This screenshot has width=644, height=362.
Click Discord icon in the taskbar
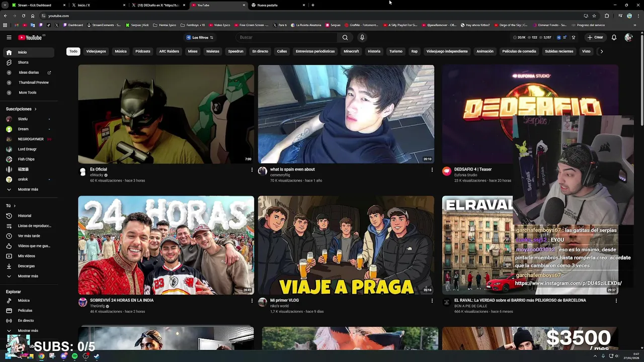(x=63, y=356)
